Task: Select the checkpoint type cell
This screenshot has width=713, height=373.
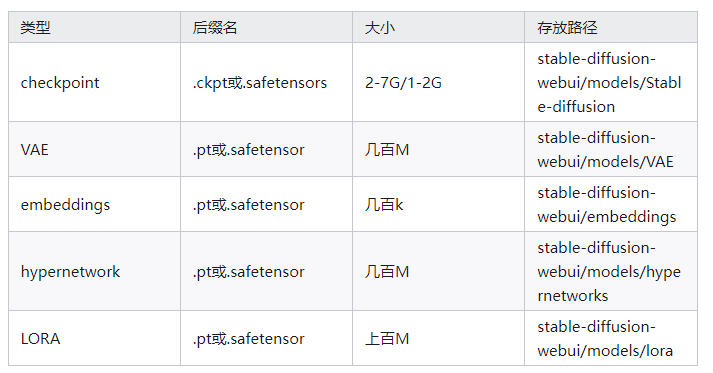Action: 95,82
